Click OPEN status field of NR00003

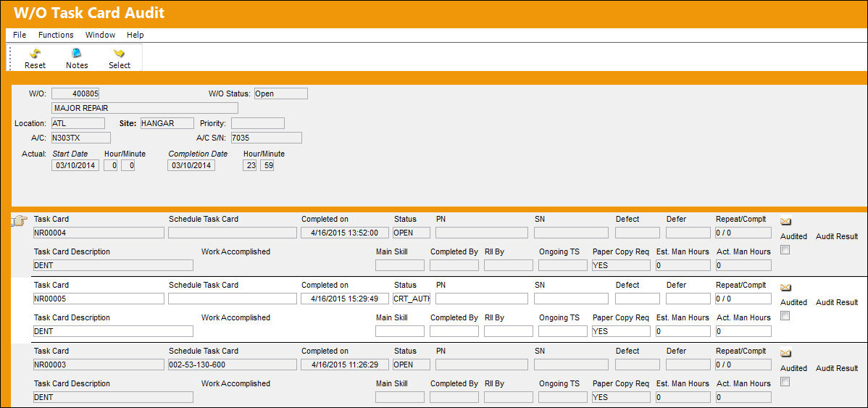[x=412, y=365]
